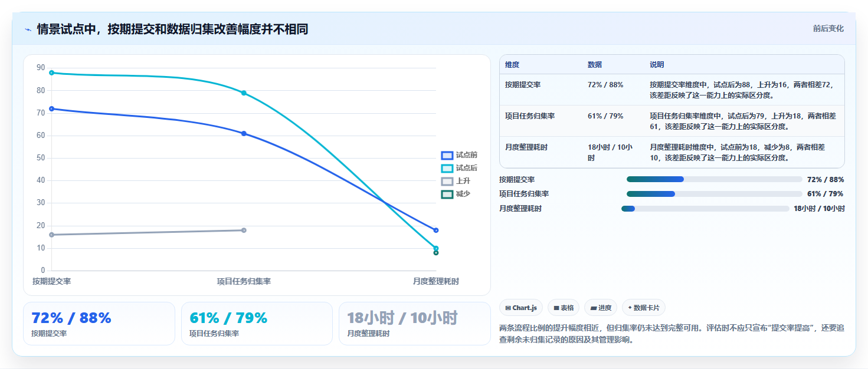Click the 项目任务归集率 table row label
Screen dimensions: 868x369
point(530,116)
